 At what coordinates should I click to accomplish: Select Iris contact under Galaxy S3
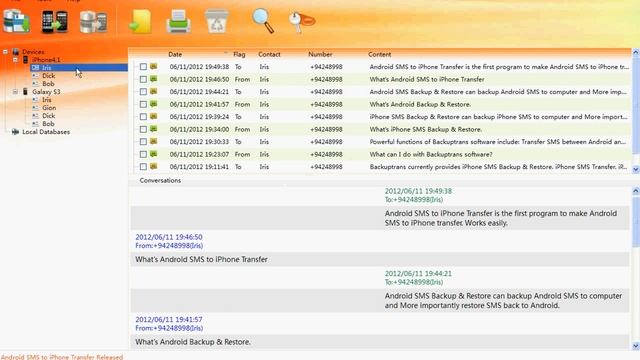coord(47,100)
